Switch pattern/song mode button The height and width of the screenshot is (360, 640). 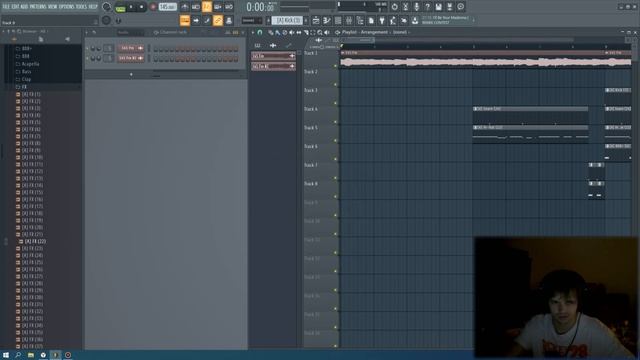120,7
